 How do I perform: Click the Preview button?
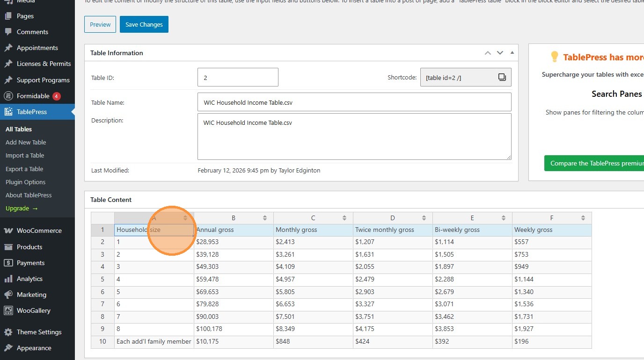(100, 24)
